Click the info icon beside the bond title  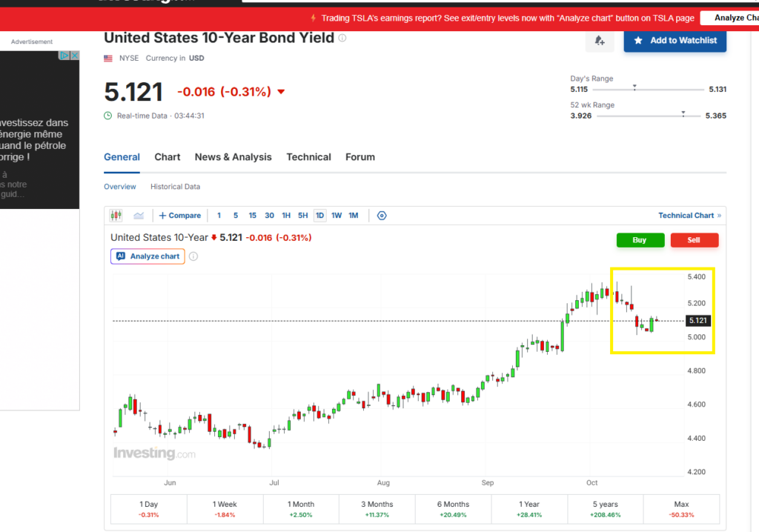click(342, 38)
